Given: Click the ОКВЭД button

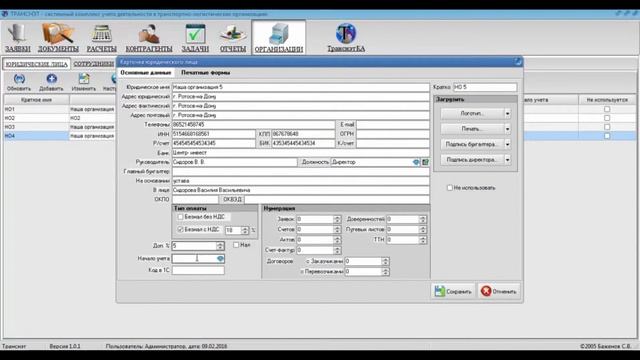Looking at the screenshot, I should 232,200.
